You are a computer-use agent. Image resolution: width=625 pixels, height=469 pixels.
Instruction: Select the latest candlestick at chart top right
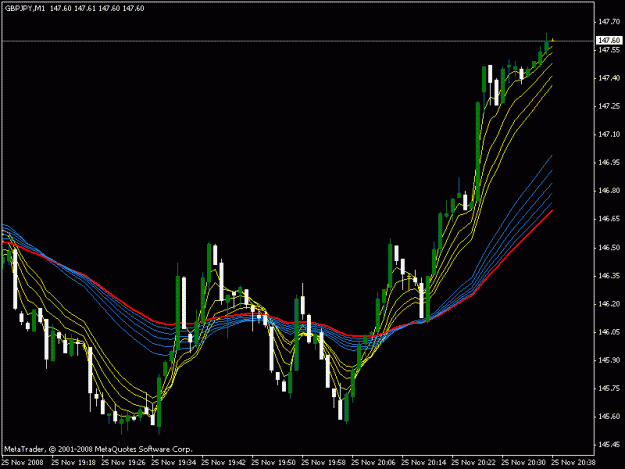(552, 40)
